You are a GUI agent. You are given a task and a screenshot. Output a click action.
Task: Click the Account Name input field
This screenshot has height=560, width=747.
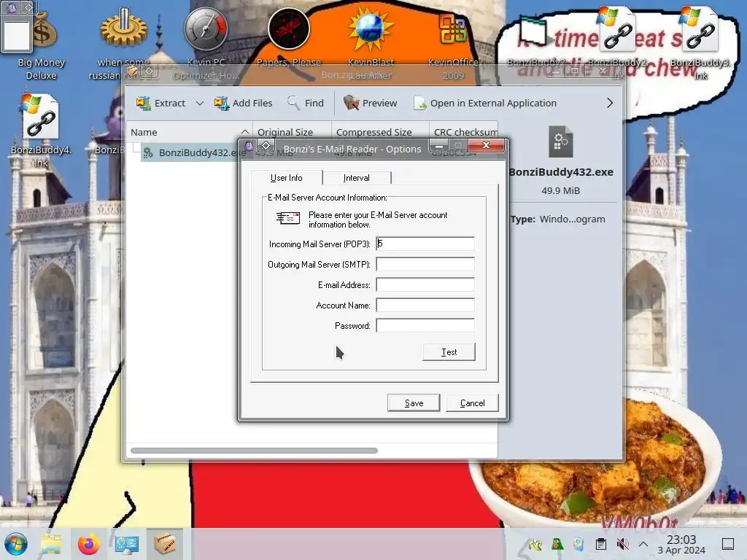pyautogui.click(x=425, y=306)
